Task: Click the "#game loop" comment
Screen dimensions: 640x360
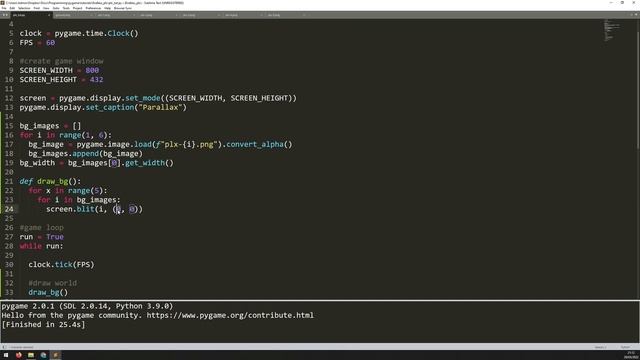Action: click(x=42, y=228)
